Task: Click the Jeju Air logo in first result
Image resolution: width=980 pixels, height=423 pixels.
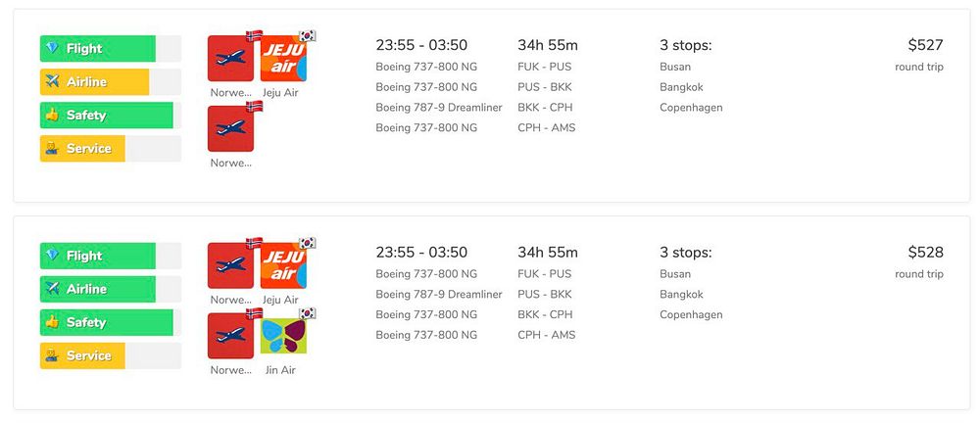Action: (x=283, y=58)
